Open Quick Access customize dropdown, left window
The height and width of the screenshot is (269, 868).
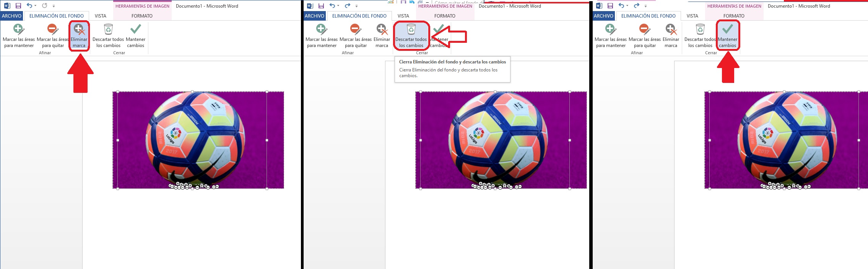tap(54, 6)
